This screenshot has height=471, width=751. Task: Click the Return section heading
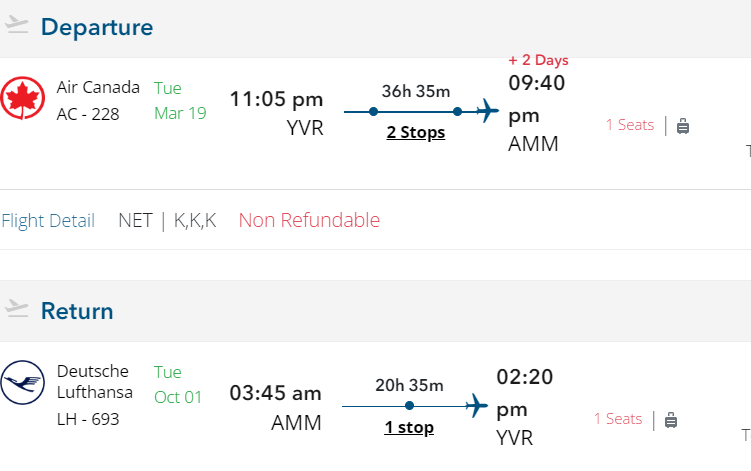coord(77,311)
